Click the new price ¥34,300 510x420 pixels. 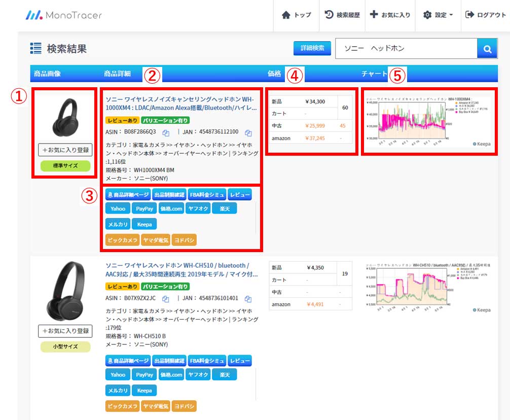point(315,101)
